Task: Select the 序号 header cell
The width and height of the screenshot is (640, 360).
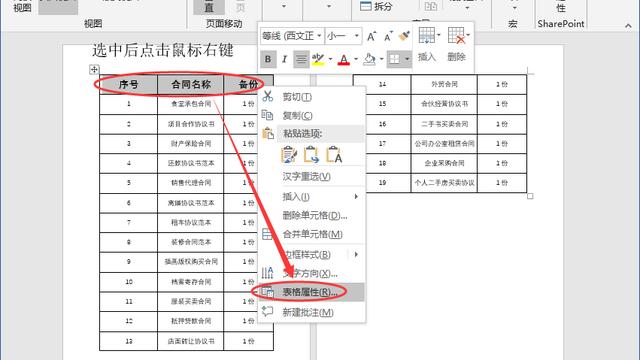Action: point(129,84)
